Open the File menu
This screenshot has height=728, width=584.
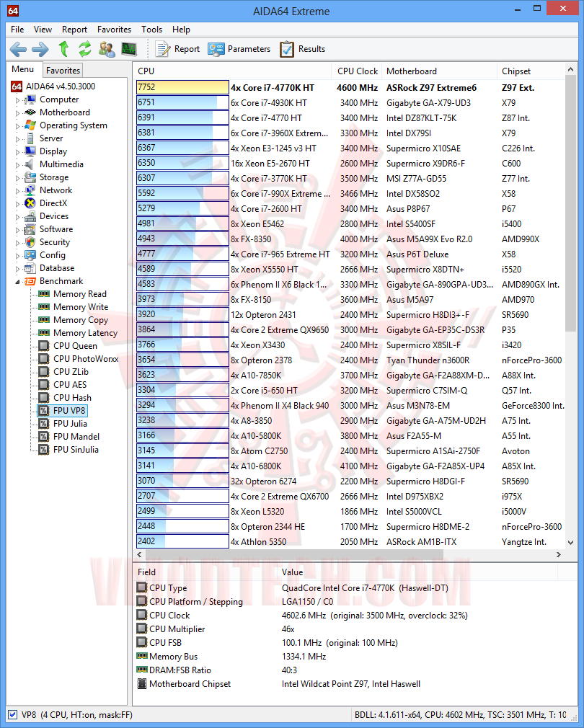click(x=17, y=30)
